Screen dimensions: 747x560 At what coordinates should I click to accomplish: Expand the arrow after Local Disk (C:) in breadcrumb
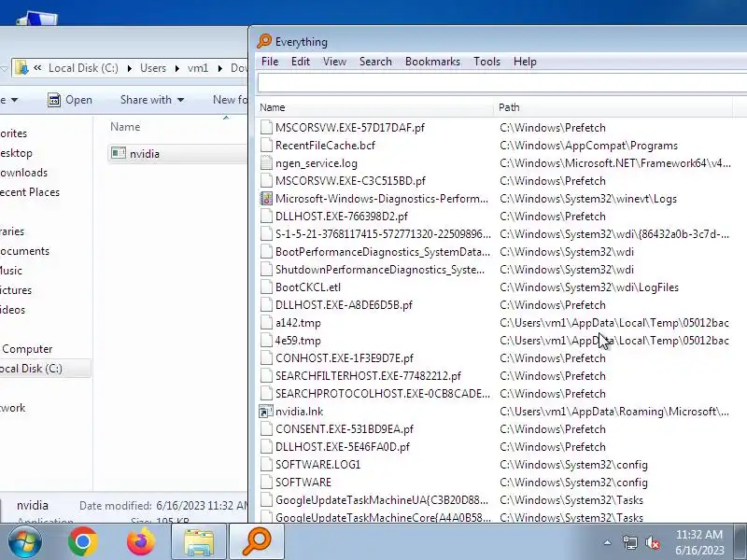click(129, 68)
